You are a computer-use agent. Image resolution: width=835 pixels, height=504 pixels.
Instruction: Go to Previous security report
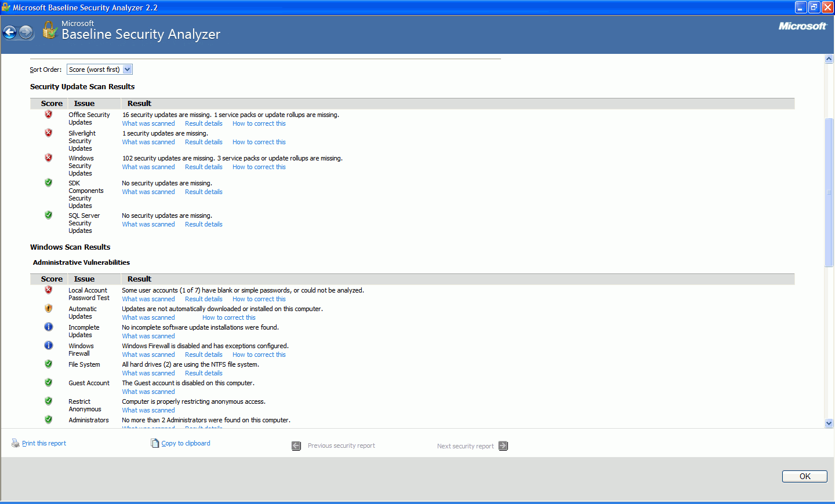click(341, 445)
